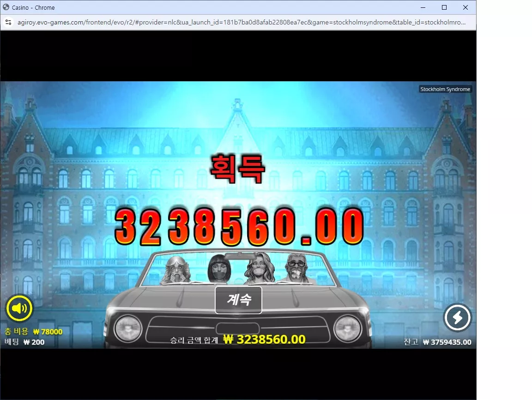Click the 총 비용 ₩78000 total cost text
Viewport: 532px width, 400px height.
pyautogui.click(x=33, y=332)
